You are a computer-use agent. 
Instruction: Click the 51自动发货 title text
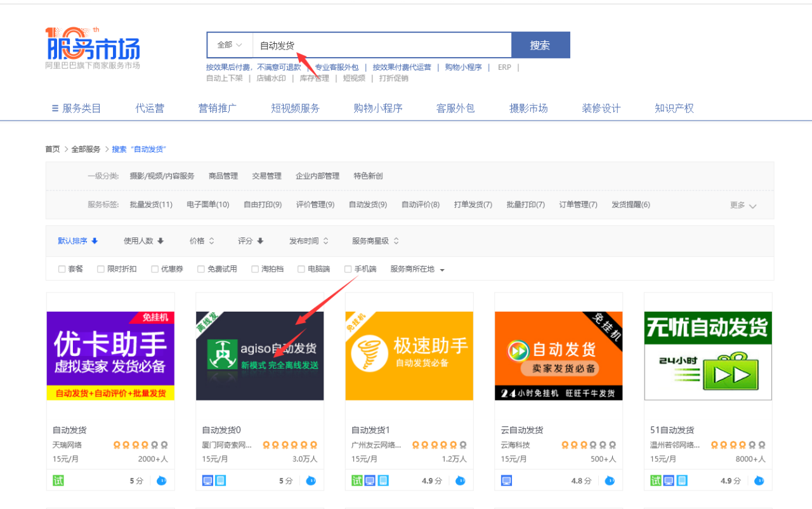tap(672, 430)
